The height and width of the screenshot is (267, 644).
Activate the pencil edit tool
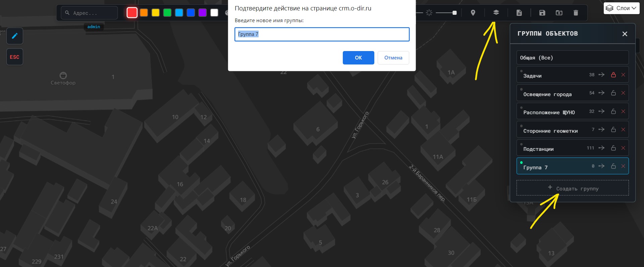(x=15, y=36)
